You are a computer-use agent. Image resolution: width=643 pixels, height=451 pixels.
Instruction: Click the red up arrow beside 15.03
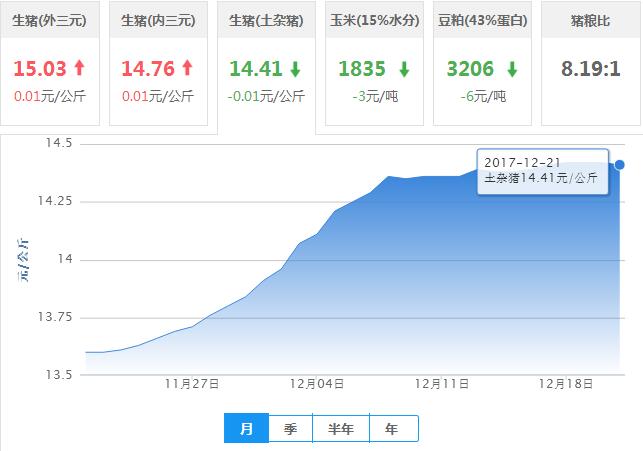[x=80, y=68]
